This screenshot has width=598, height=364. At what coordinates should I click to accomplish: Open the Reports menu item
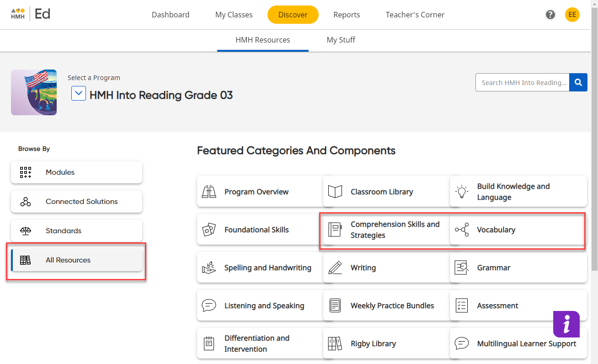(347, 14)
